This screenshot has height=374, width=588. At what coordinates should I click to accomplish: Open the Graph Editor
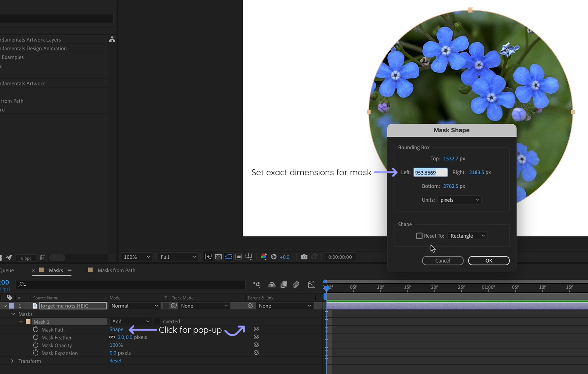pos(312,284)
